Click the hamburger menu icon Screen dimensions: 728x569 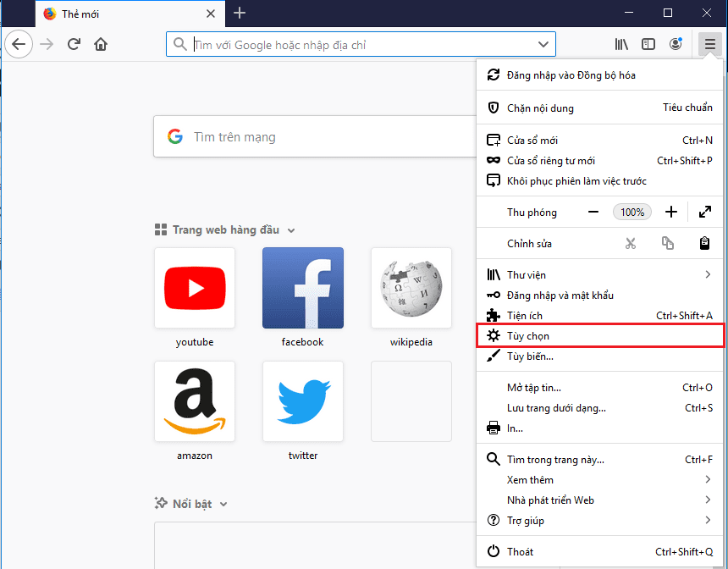point(709,44)
